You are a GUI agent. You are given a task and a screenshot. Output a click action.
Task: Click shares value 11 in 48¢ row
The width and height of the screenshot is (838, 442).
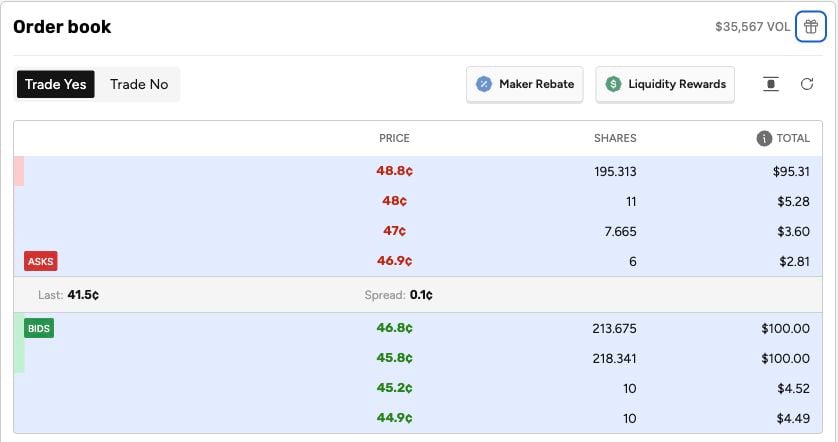point(631,201)
